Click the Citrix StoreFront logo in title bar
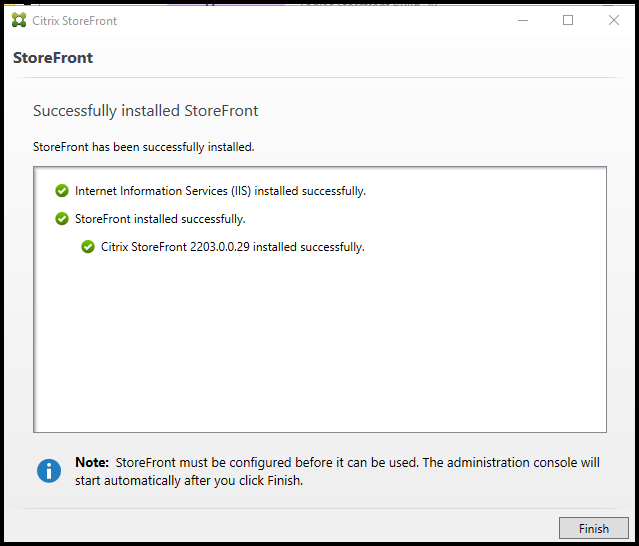The height and width of the screenshot is (546, 639). (x=19, y=20)
